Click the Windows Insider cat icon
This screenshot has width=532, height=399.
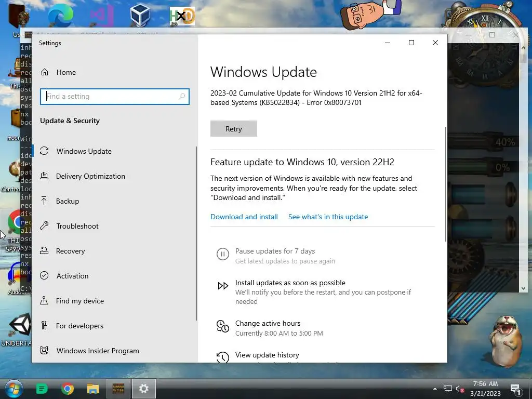click(44, 351)
